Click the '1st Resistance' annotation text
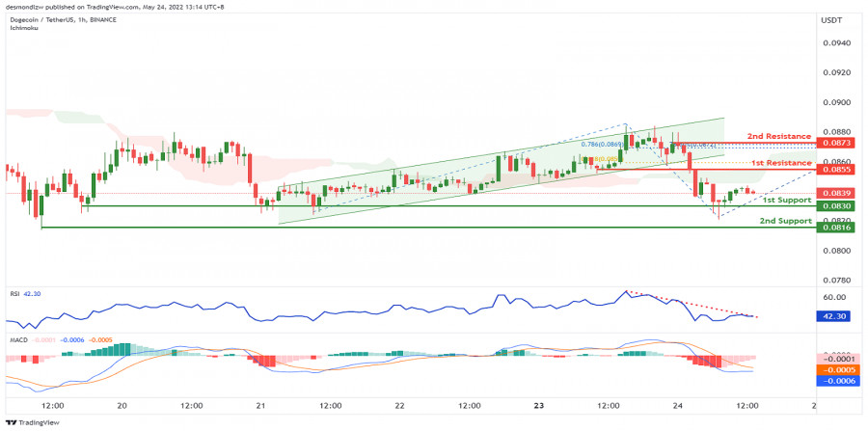This screenshot has width=868, height=431. (x=781, y=163)
